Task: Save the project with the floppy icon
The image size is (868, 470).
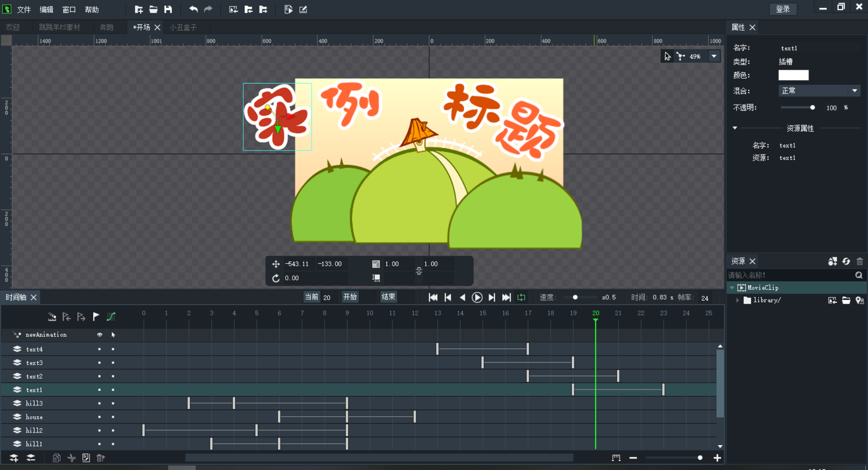Action: pos(168,9)
